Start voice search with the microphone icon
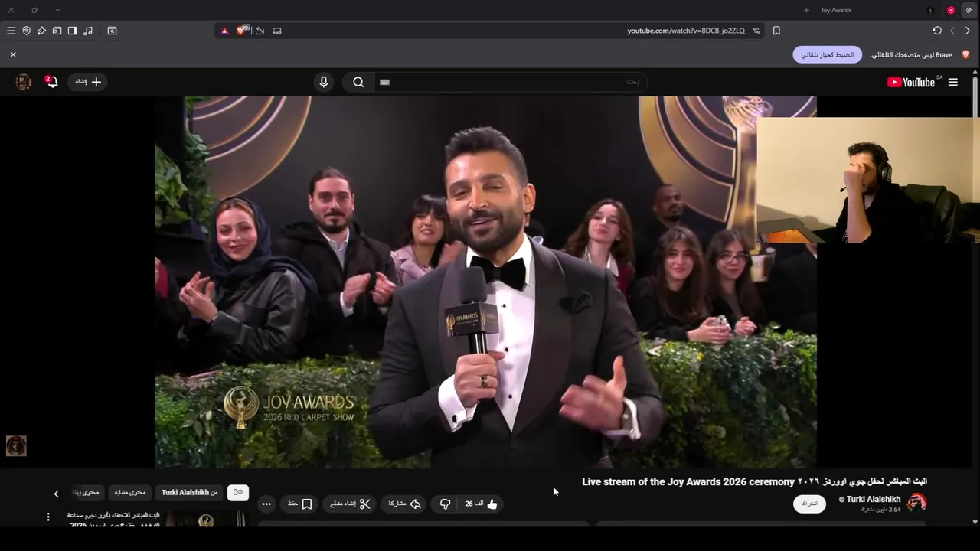Viewport: 980px width, 551px height. click(323, 82)
